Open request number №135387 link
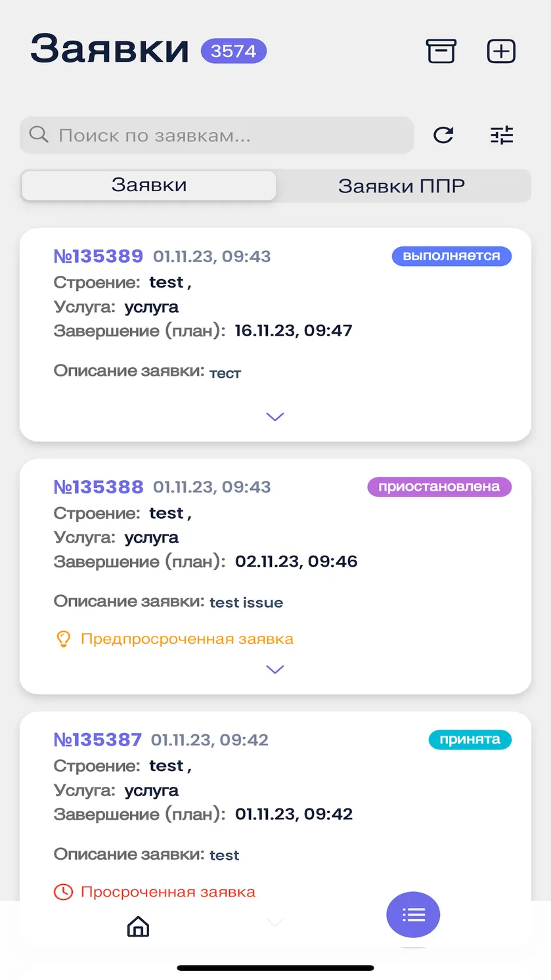The width and height of the screenshot is (551, 980). 98,740
